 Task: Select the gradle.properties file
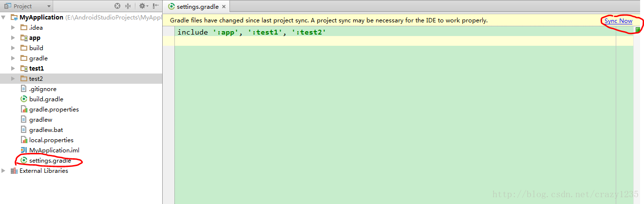(x=54, y=109)
